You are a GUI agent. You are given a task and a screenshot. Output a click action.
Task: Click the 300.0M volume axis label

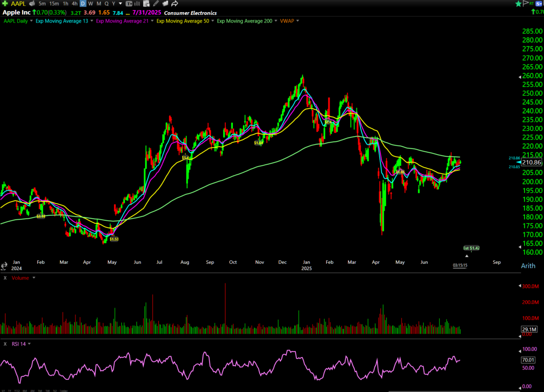click(x=530, y=286)
